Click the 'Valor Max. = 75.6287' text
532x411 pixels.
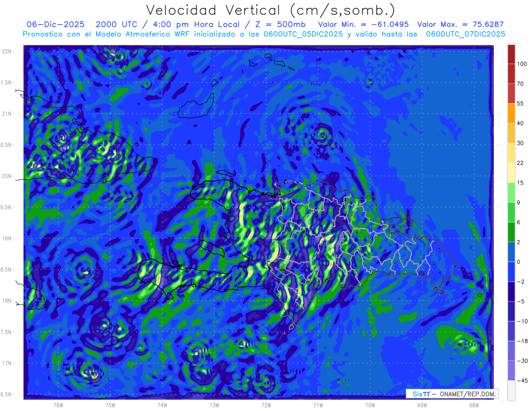click(461, 25)
